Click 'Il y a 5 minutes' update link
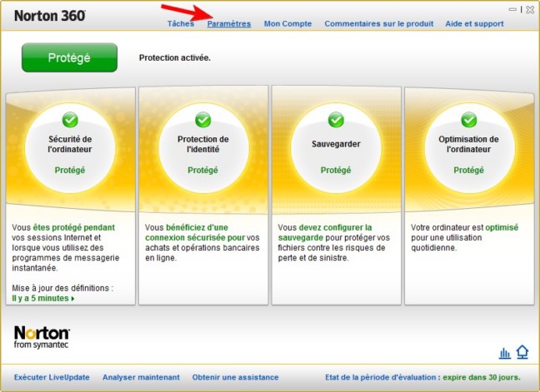 (40, 298)
